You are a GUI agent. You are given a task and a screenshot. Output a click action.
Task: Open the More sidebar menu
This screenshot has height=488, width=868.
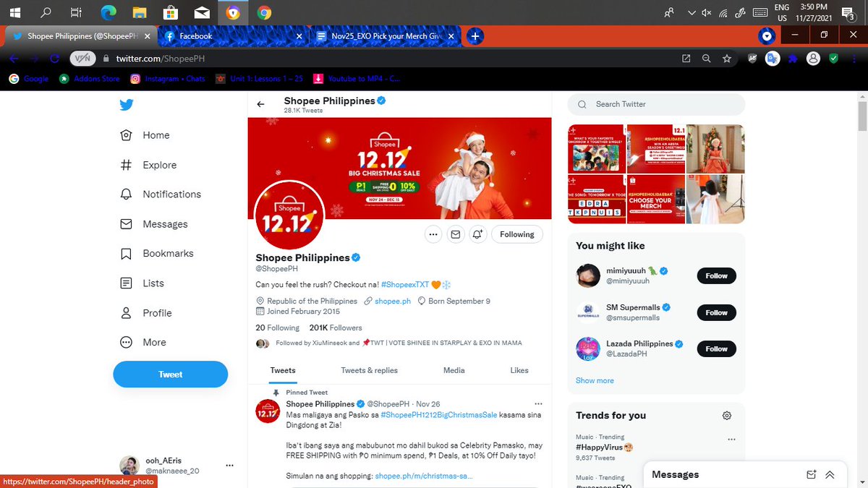pos(143,343)
